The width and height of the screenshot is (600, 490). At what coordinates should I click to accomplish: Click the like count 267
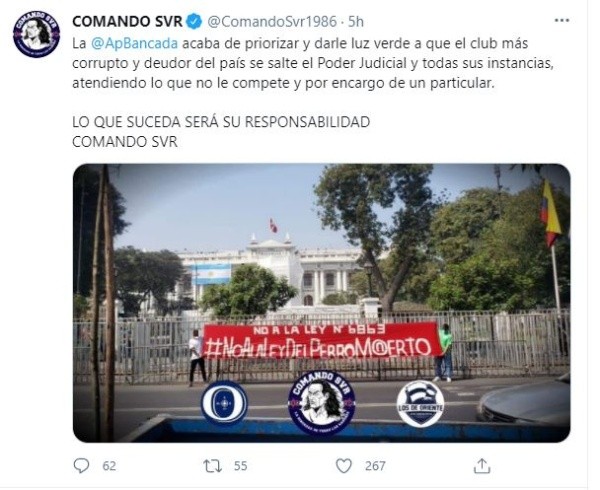coord(375,466)
